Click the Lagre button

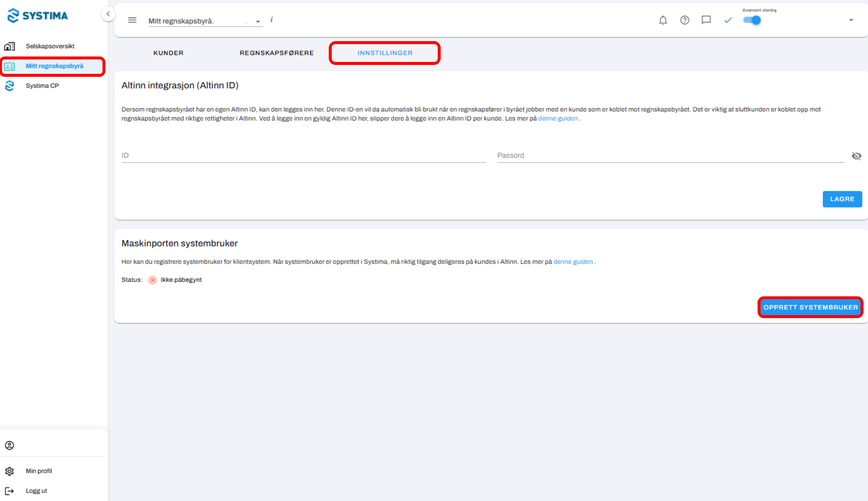point(842,199)
